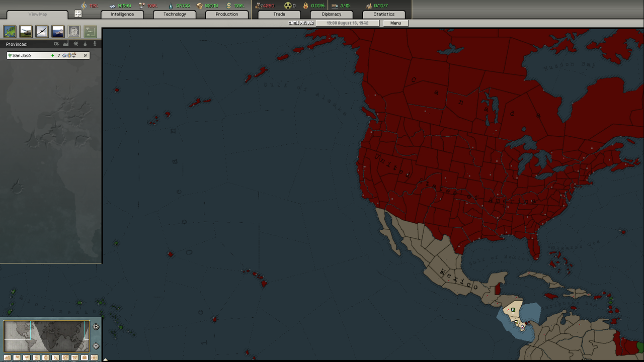Switch to region map mode
The height and width of the screenshot is (362, 644).
tap(65, 357)
